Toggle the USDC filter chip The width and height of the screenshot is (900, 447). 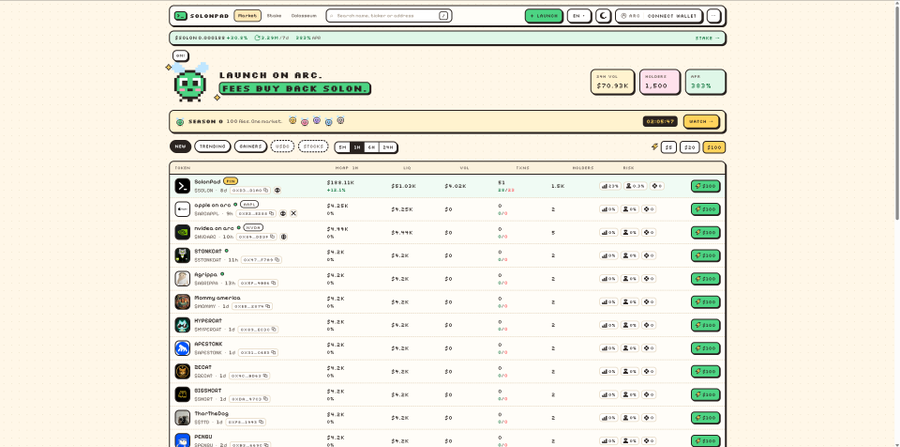point(282,147)
